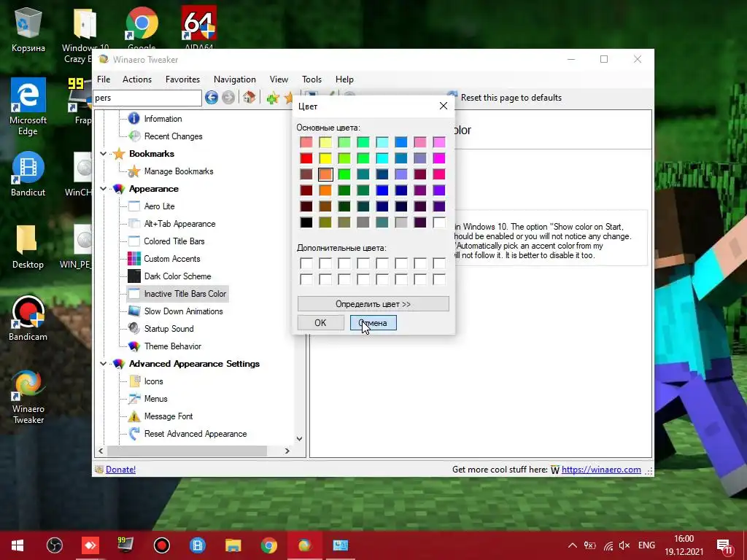Open the https://winaero.com link
The width and height of the screenshot is (747, 560).
click(601, 470)
